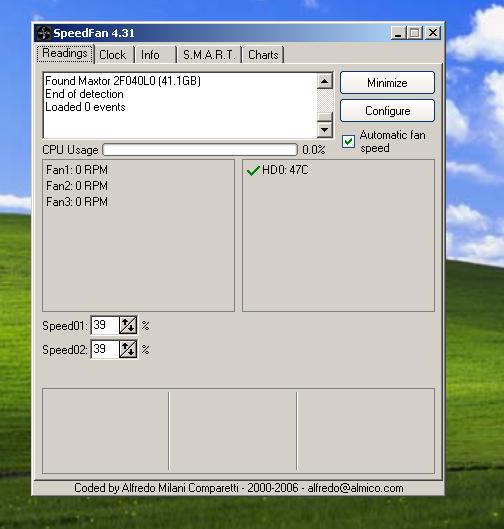Switch to the Readings tab

(65, 54)
